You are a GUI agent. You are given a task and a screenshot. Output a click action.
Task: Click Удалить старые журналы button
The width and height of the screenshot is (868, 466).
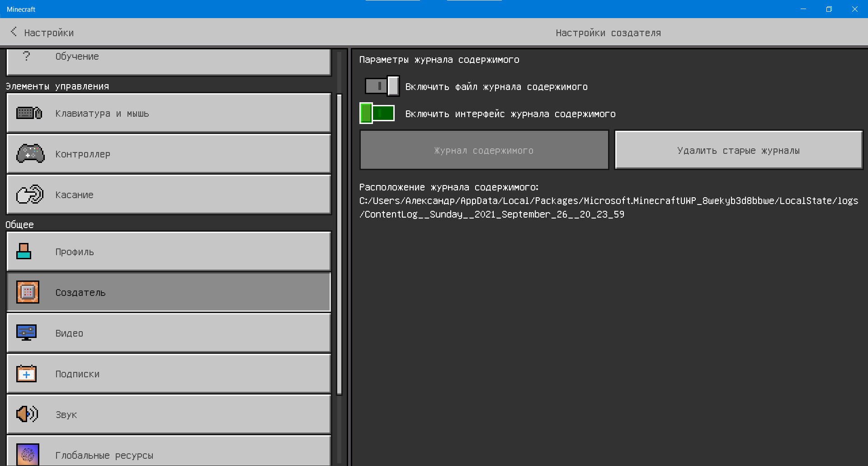(x=739, y=150)
